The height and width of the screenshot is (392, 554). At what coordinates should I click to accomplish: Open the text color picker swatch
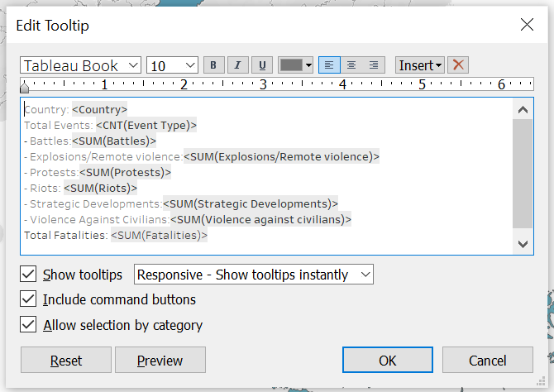click(x=296, y=65)
